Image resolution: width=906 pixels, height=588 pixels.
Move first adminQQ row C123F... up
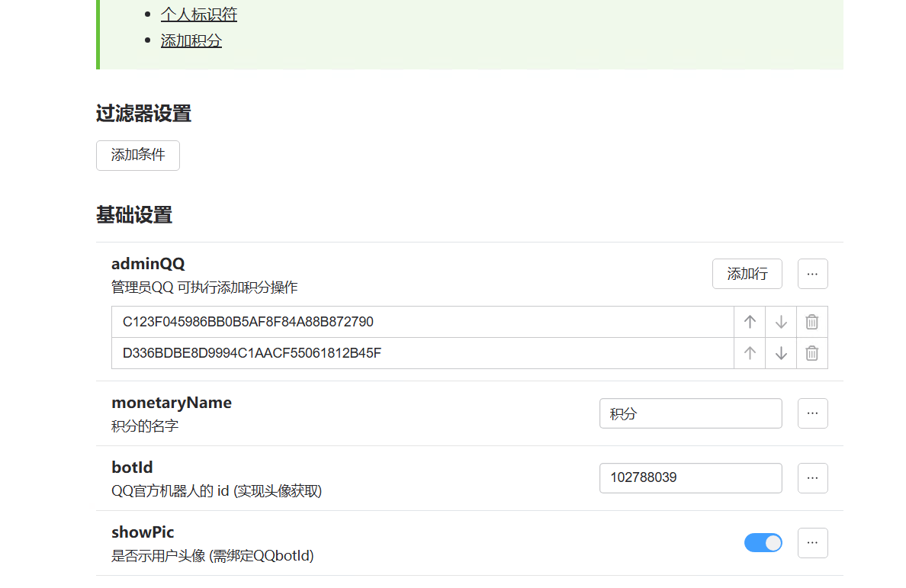[750, 322]
